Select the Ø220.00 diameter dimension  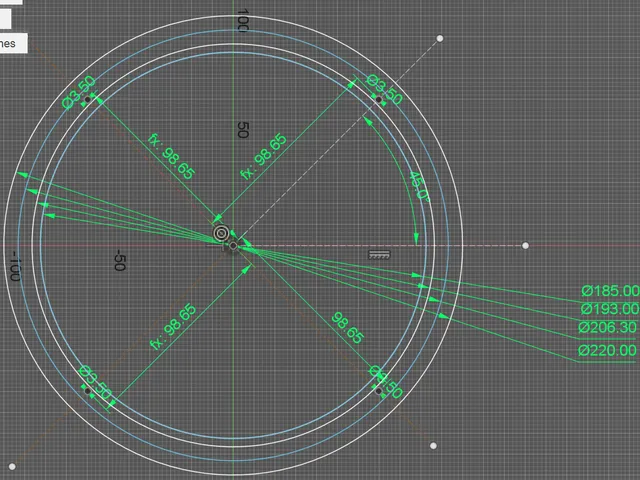click(607, 350)
